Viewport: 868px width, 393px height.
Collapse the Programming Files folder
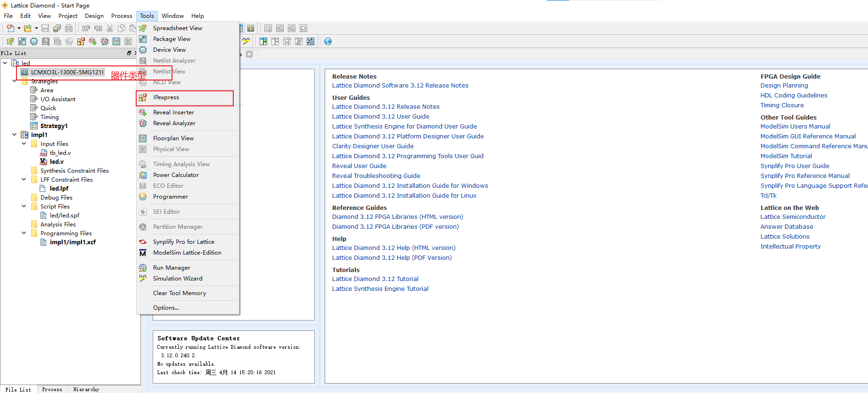tap(24, 233)
